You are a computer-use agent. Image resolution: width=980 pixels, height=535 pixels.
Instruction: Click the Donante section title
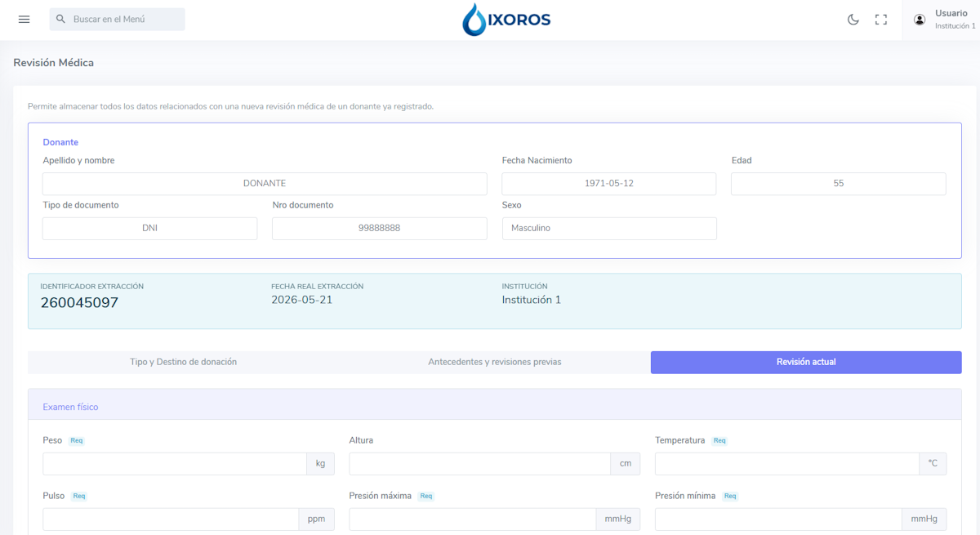60,142
